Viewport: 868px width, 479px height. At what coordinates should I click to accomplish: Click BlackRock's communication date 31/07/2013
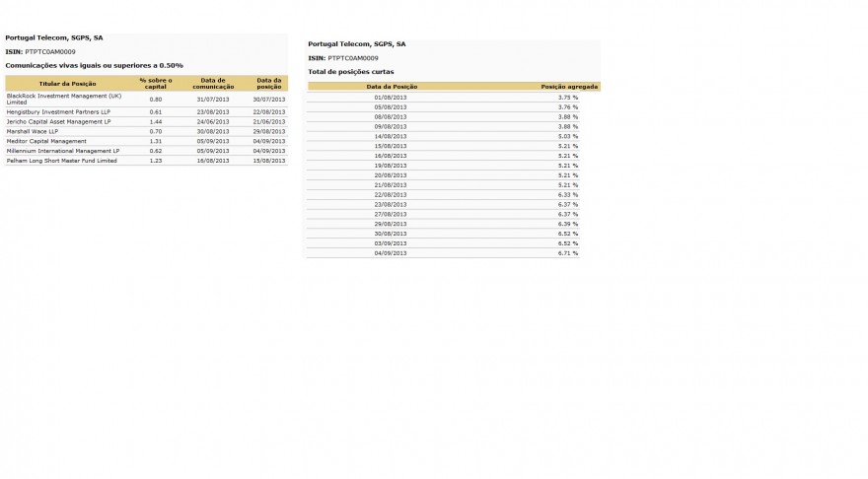tap(213, 100)
